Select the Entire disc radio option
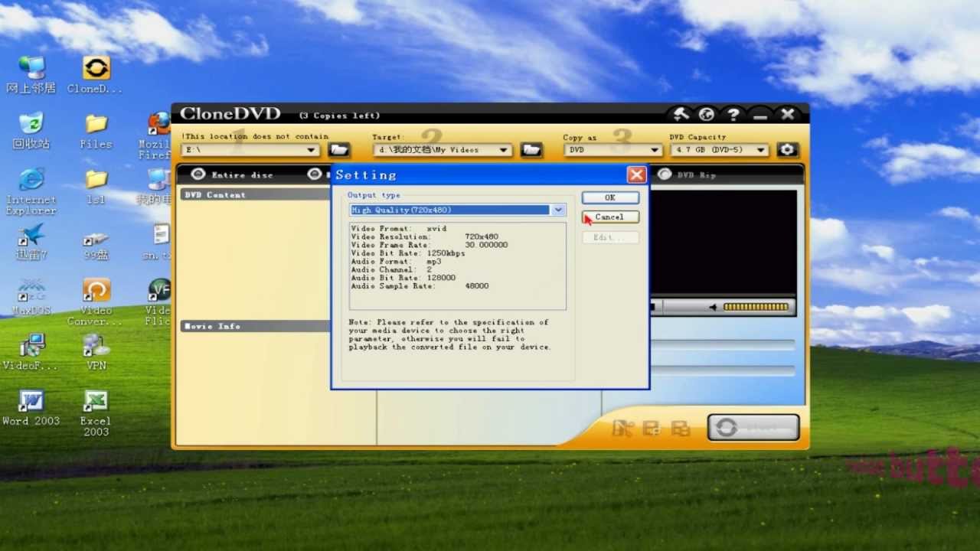 [x=198, y=174]
